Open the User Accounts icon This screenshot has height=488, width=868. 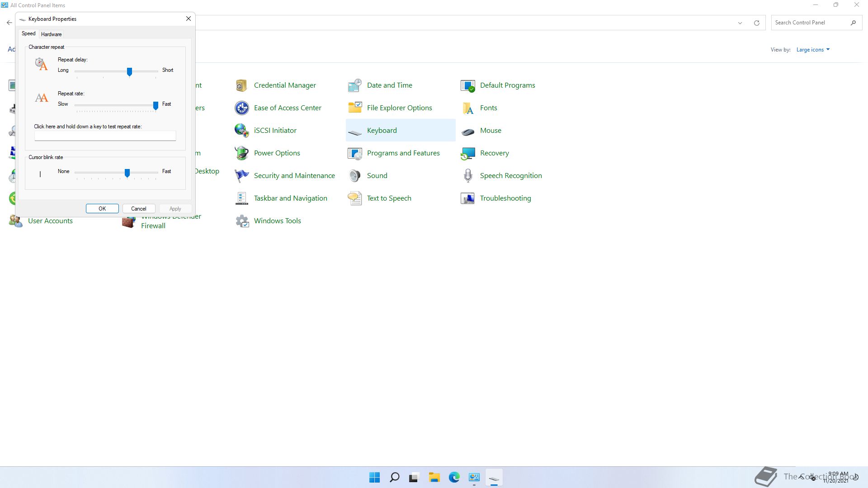point(15,221)
